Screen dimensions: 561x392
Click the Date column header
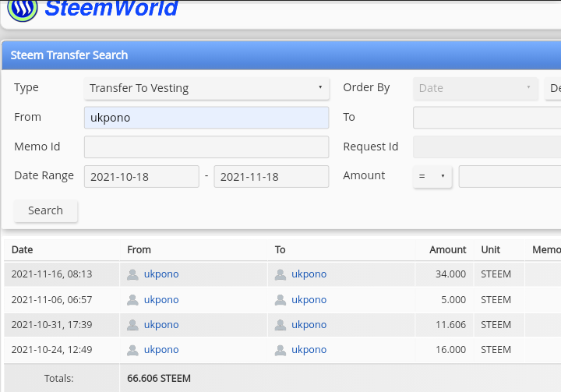pos(22,249)
